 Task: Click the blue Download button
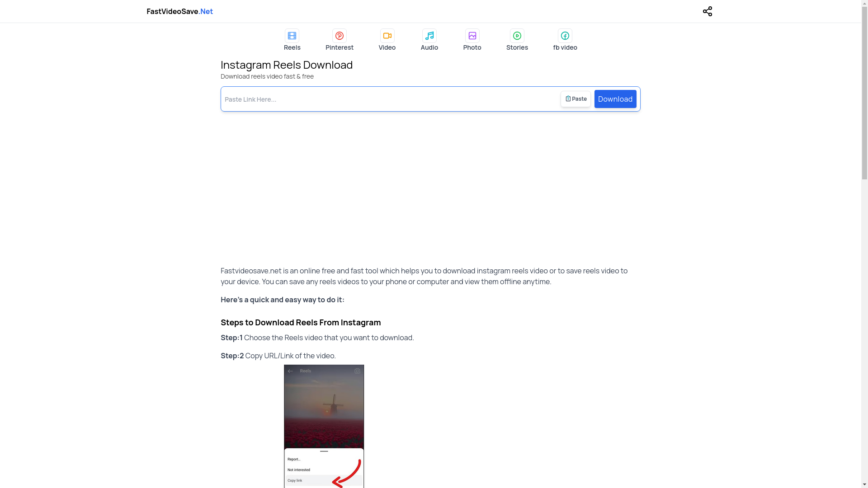pyautogui.click(x=615, y=99)
